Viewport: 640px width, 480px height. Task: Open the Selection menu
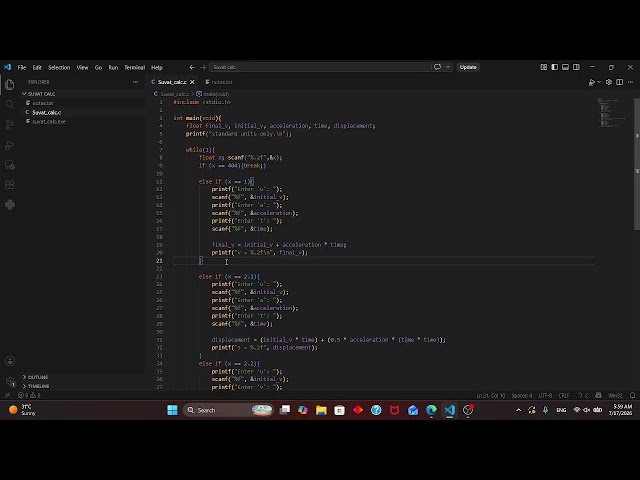tap(59, 67)
